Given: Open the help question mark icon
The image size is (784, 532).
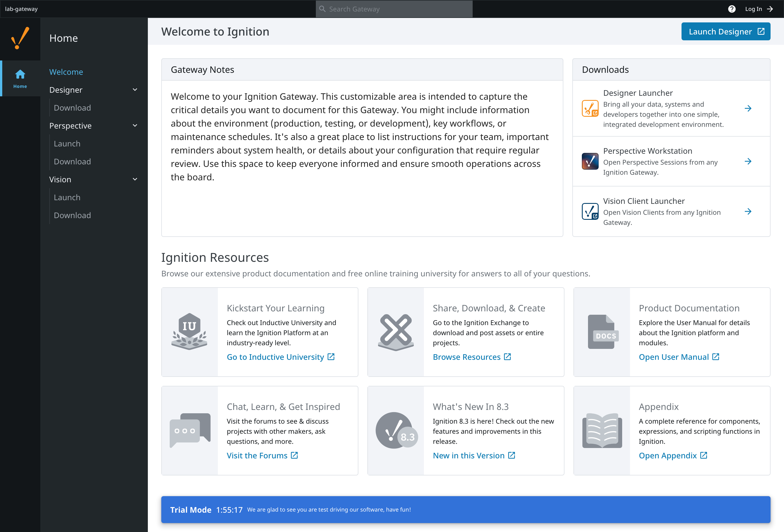Looking at the screenshot, I should tap(731, 9).
